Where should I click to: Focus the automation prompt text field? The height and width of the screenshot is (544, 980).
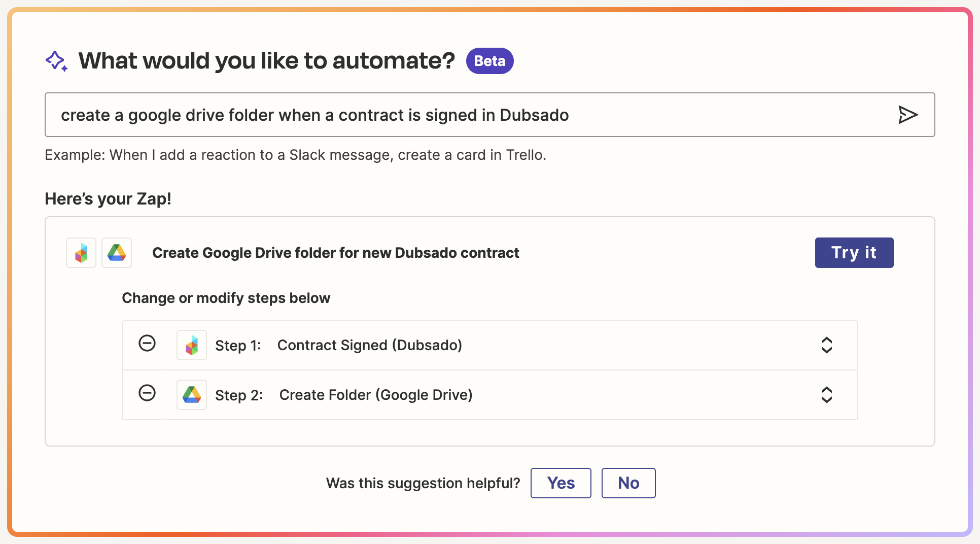tap(490, 115)
